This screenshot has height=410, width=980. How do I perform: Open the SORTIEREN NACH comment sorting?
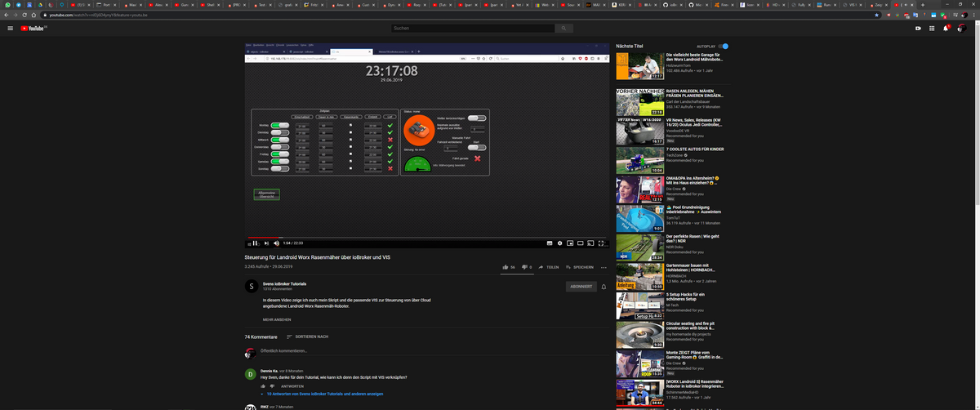coord(307,336)
